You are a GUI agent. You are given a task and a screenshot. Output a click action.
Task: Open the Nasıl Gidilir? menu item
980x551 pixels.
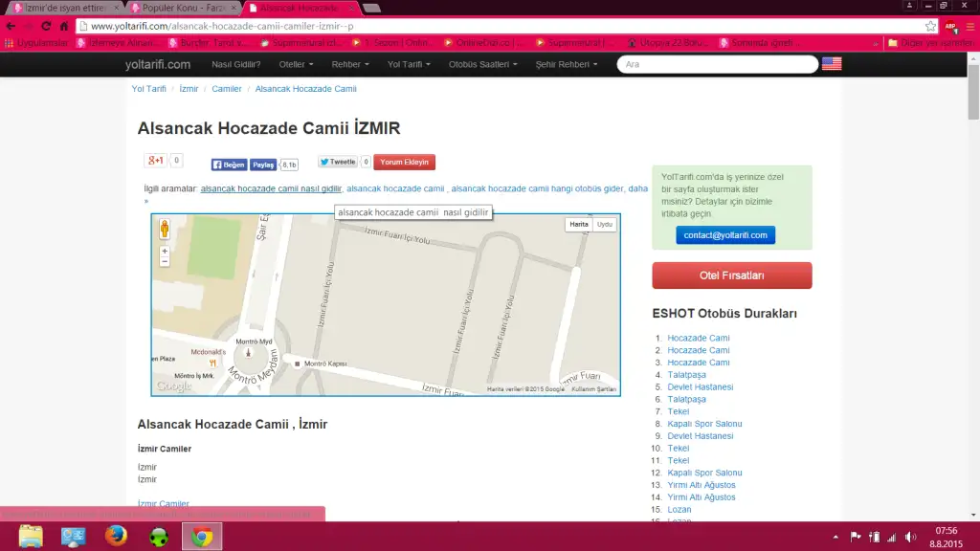point(235,64)
